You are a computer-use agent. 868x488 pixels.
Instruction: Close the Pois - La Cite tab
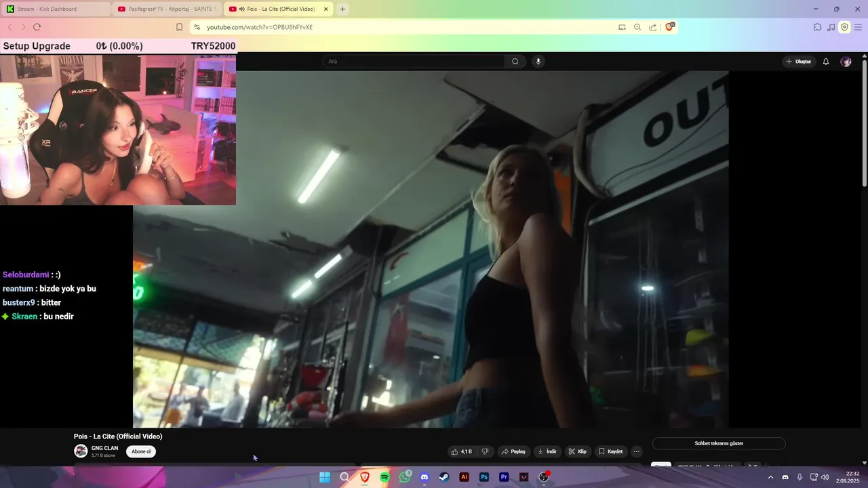tap(326, 9)
